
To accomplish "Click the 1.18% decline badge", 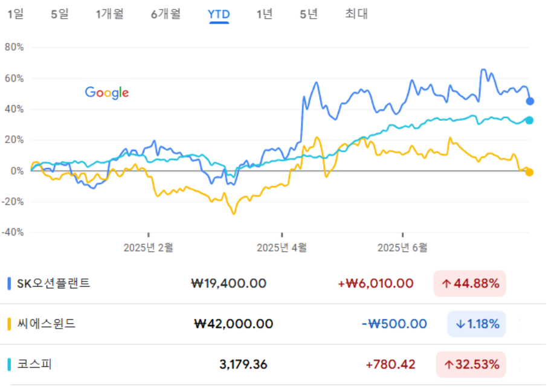I will [x=477, y=324].
